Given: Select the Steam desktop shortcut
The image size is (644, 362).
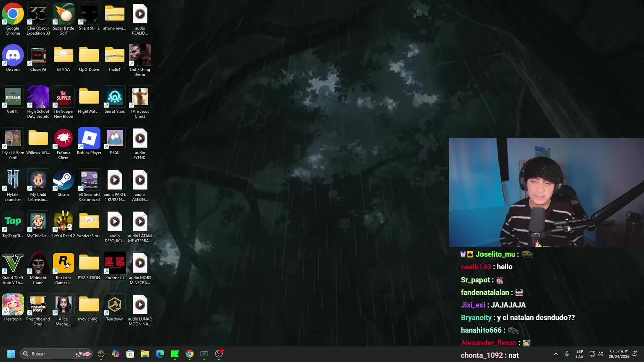Looking at the screenshot, I should click(x=63, y=184).
